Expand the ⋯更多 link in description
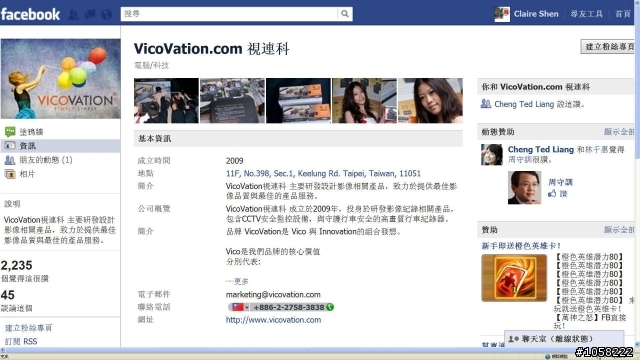Screen dimensions: 640x360 click(237, 281)
